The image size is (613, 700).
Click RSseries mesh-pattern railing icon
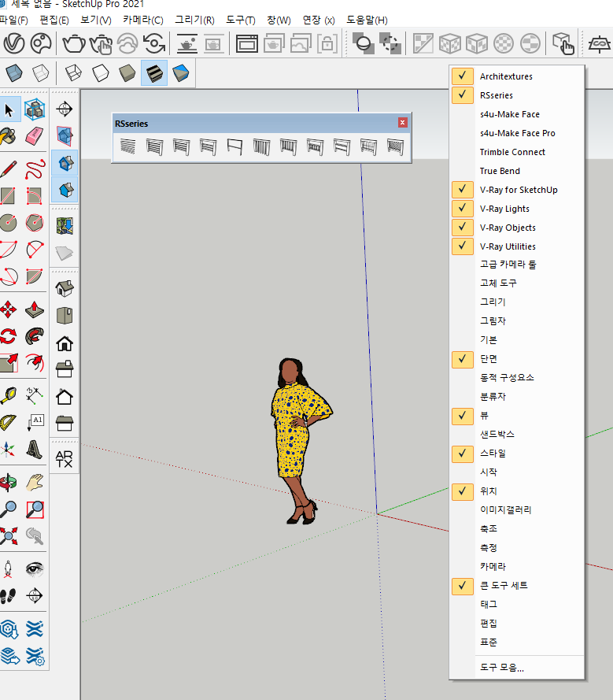395,146
